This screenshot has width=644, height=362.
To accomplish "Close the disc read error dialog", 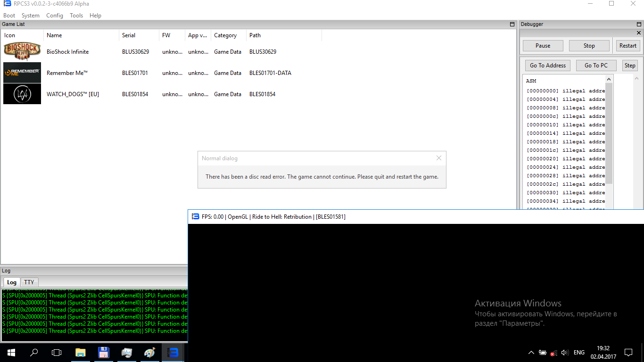I will pos(438,158).
